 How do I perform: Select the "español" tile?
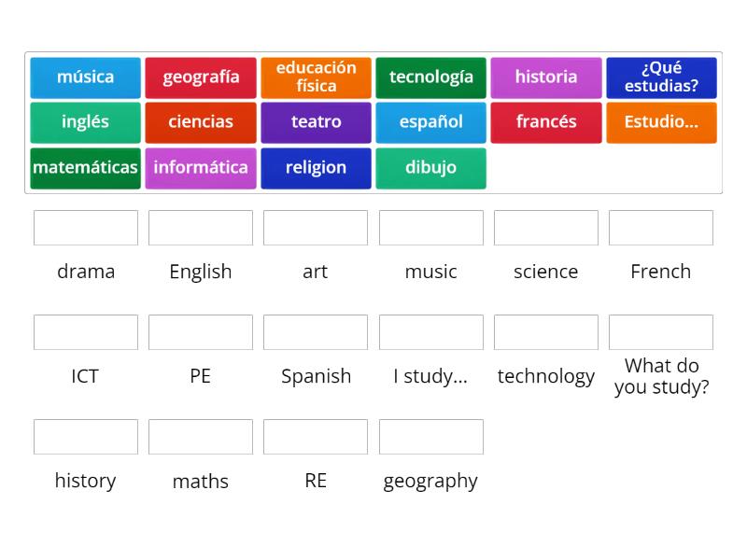coord(430,122)
